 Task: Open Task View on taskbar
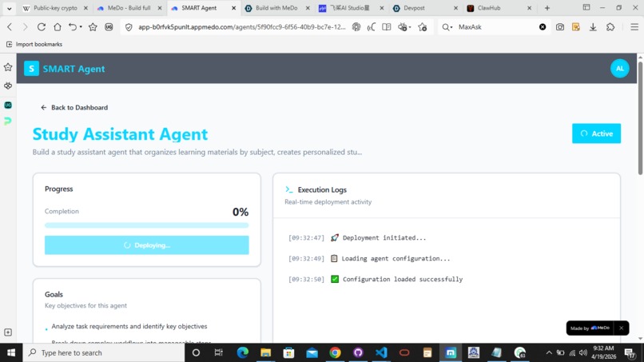(218, 352)
